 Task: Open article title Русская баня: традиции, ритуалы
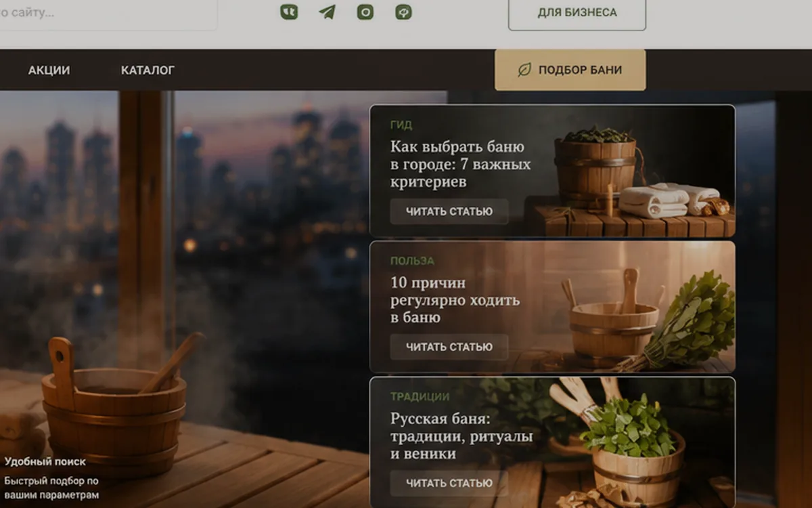(x=461, y=436)
